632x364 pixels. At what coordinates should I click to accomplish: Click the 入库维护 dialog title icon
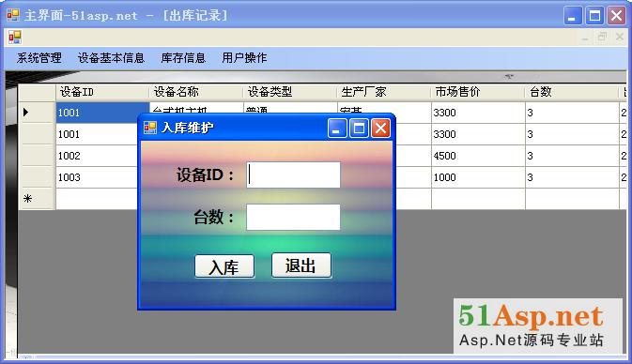click(x=150, y=128)
